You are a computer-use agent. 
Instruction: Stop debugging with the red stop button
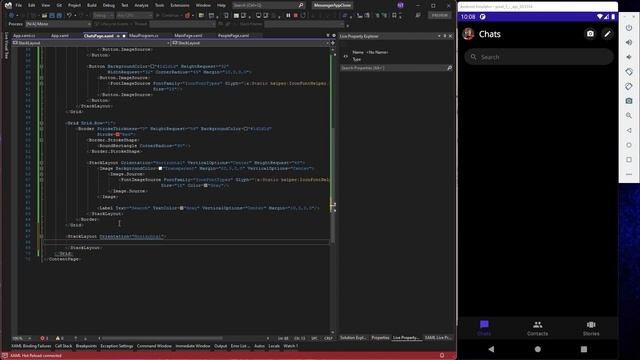coord(296,16)
